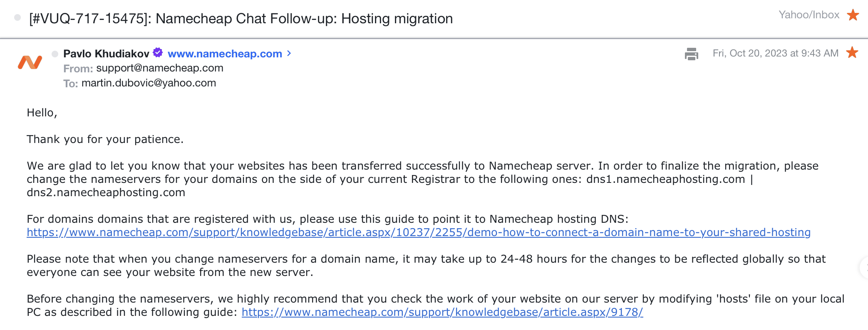Click the Yahoo/Inbox folder label
Viewport: 868px width, 330px height.
tap(808, 15)
